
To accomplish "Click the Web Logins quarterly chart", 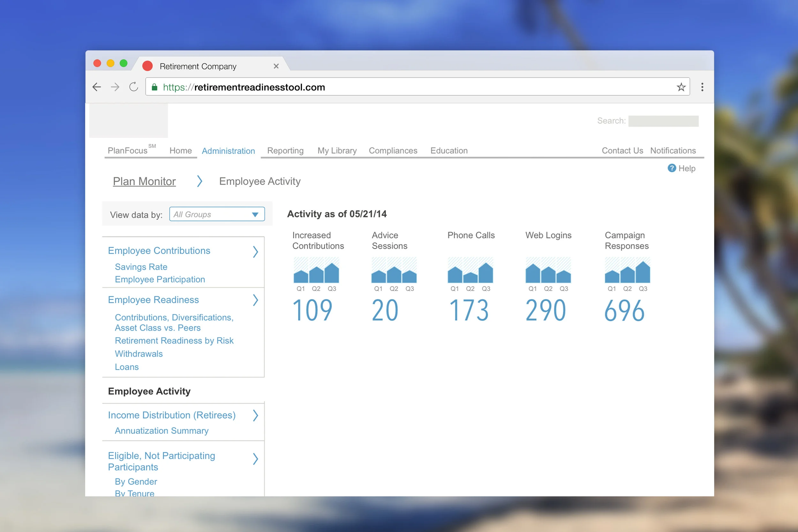I will 548,270.
